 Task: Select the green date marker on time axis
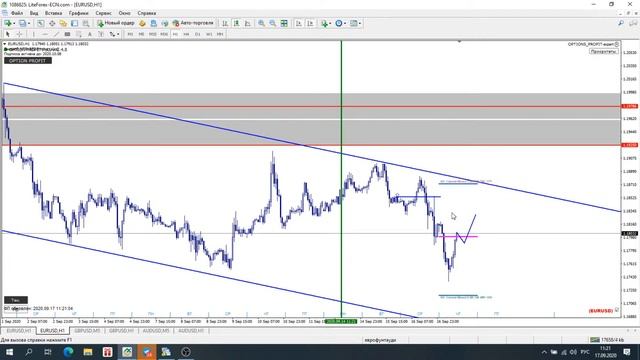341,322
